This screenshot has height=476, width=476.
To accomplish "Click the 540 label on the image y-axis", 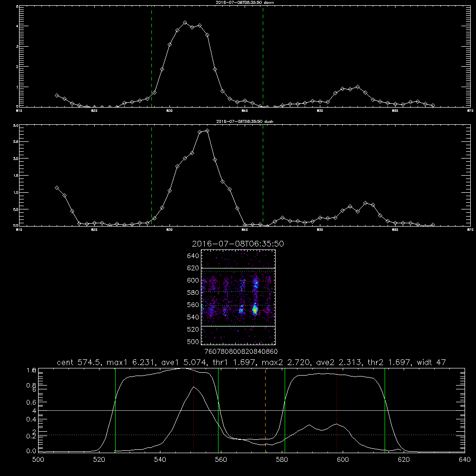I will tap(193, 317).
